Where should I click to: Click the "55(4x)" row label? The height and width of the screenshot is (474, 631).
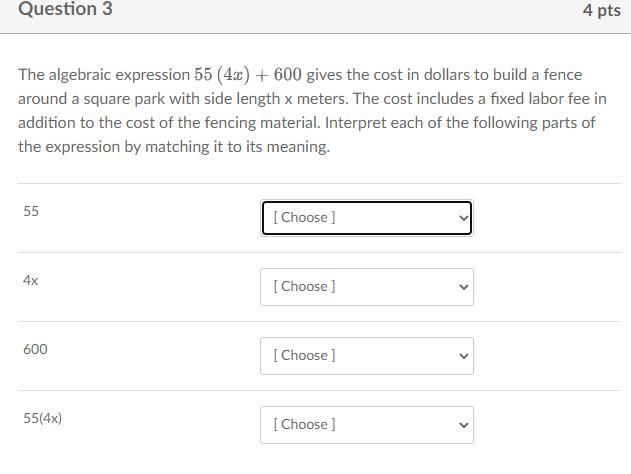(x=43, y=418)
